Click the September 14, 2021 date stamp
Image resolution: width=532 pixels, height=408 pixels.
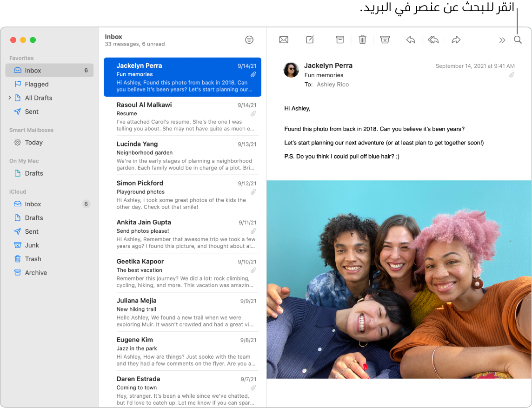[475, 66]
